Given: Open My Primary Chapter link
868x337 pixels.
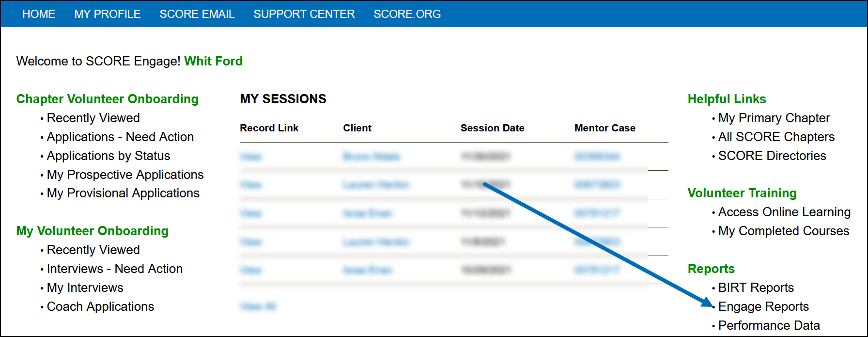Looking at the screenshot, I should pyautogui.click(x=774, y=118).
